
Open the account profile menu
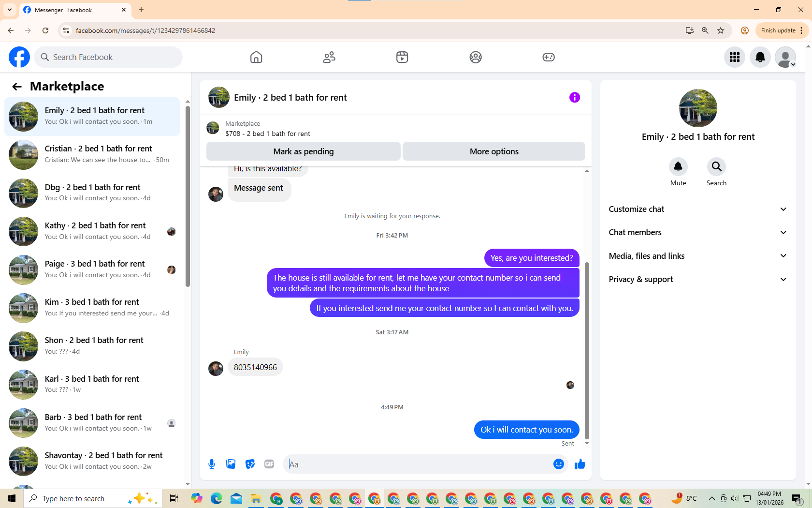point(785,57)
